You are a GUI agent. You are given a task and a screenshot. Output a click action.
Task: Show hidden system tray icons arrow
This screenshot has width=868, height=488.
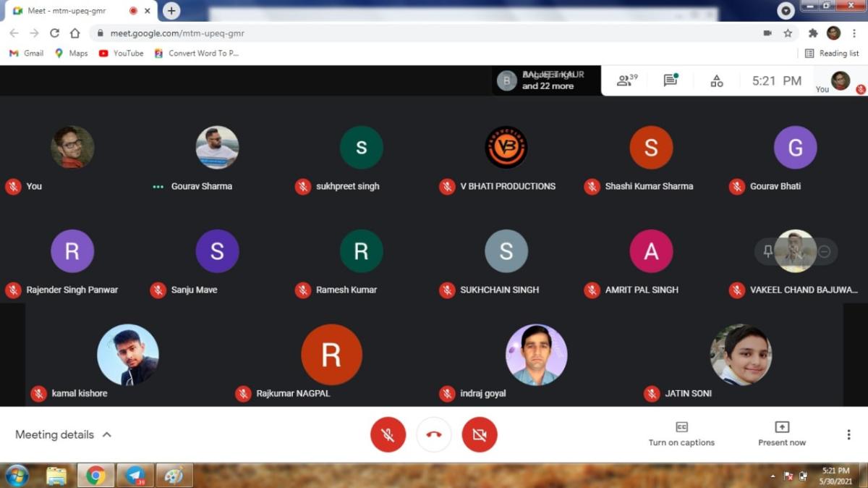pyautogui.click(x=773, y=476)
